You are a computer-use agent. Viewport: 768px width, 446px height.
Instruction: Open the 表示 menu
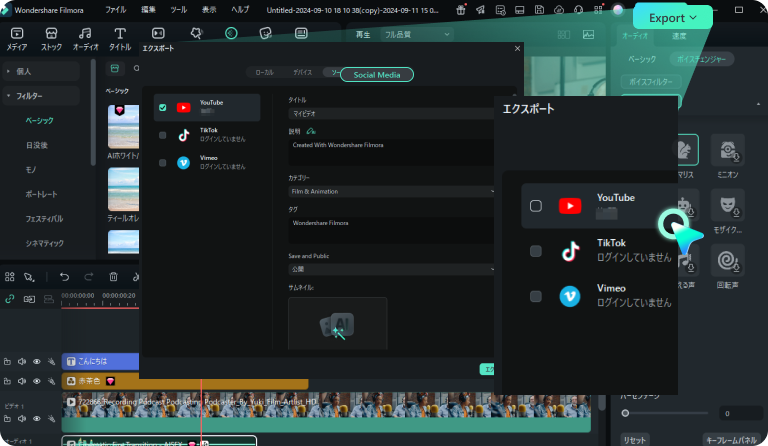[209, 10]
